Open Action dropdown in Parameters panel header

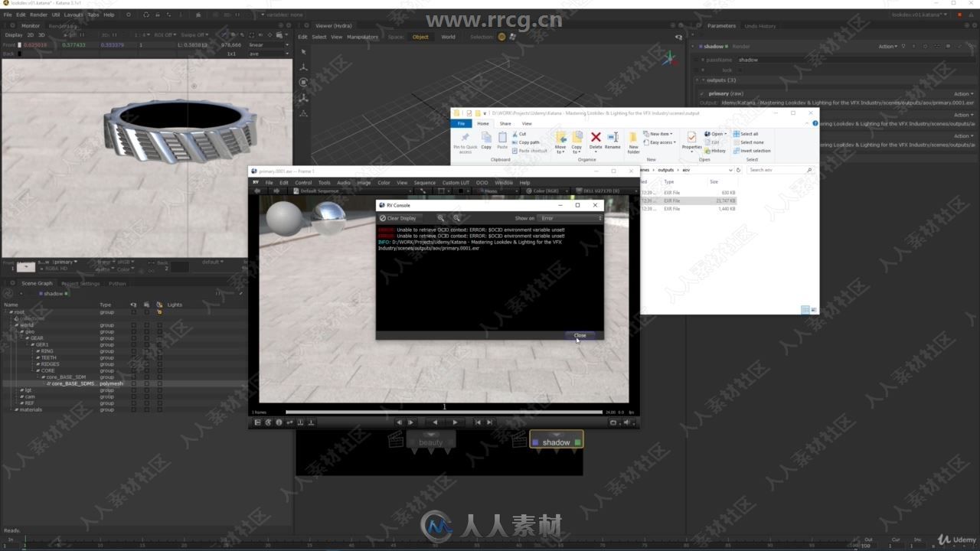click(x=888, y=47)
